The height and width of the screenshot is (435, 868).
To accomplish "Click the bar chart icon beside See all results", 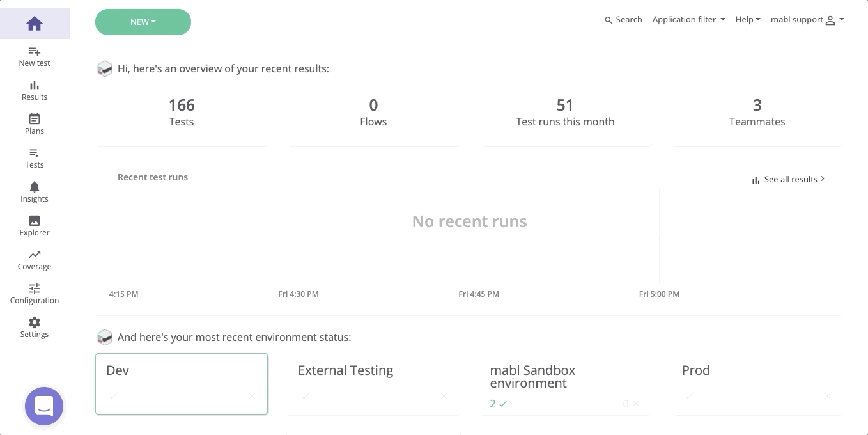I will pyautogui.click(x=756, y=180).
